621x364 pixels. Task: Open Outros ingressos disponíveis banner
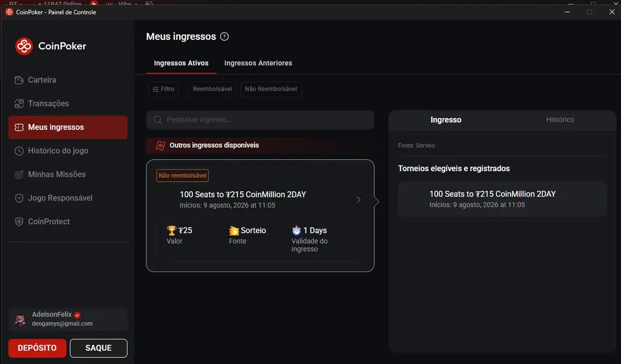(x=260, y=146)
